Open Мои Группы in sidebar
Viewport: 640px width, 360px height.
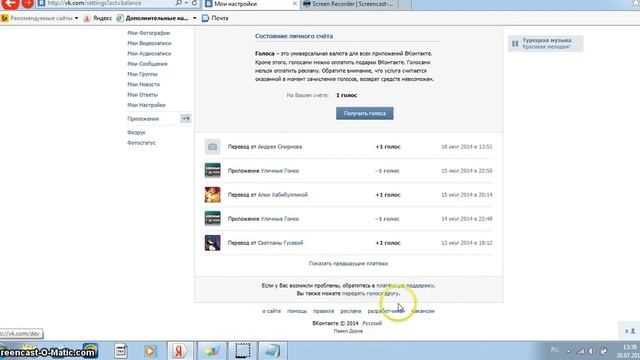142,74
